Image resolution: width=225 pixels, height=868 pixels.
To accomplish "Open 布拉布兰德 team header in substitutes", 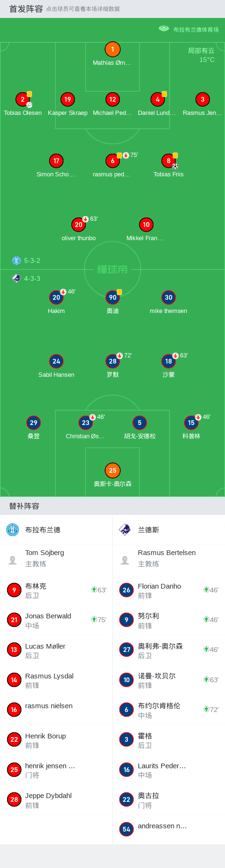I will [56, 530].
